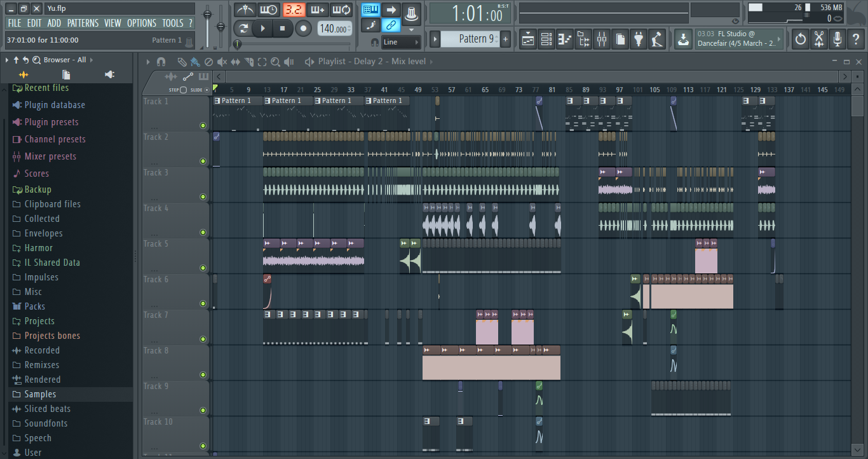This screenshot has height=459, width=868.
Task: Open the tempo tapper icon
Action: click(x=657, y=39)
